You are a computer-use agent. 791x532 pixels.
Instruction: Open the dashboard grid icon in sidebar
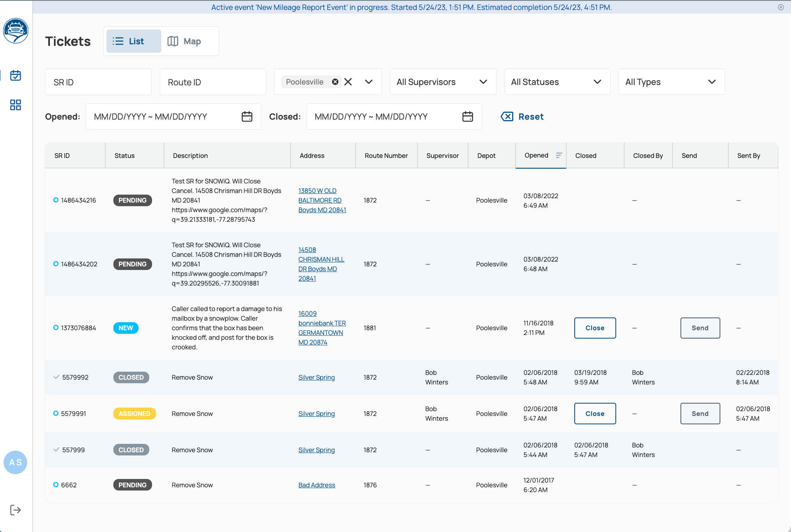click(x=16, y=105)
